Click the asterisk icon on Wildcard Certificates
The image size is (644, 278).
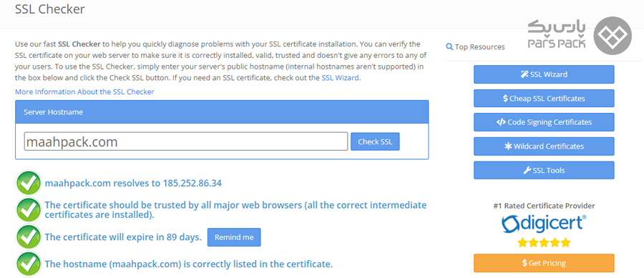pyautogui.click(x=508, y=147)
